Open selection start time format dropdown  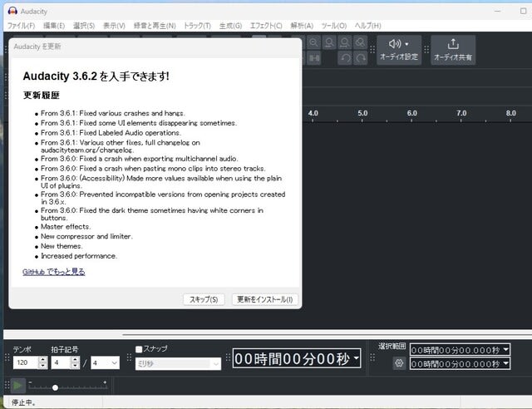[506, 350]
